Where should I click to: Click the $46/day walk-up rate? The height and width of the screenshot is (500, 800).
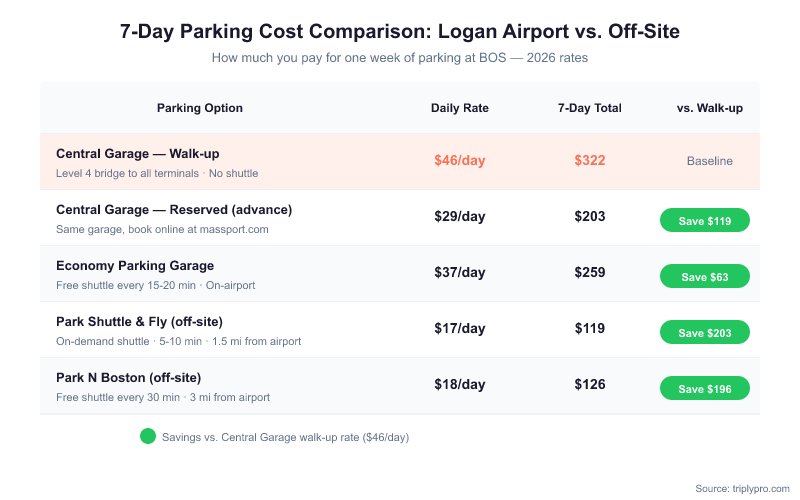click(x=460, y=160)
